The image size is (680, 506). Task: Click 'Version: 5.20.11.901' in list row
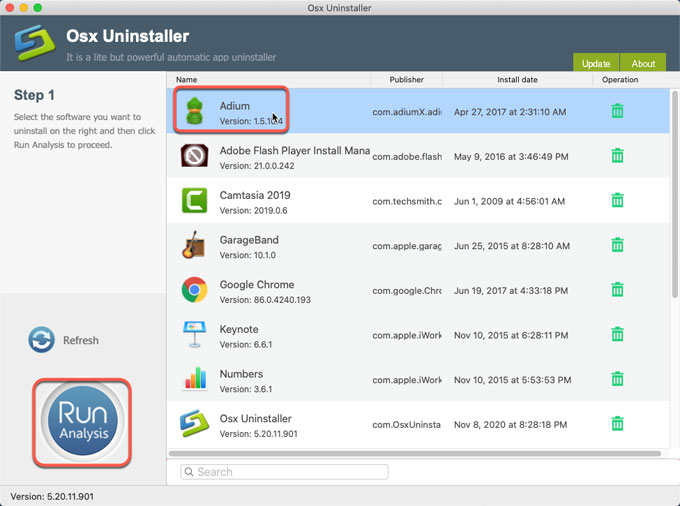tap(258, 434)
